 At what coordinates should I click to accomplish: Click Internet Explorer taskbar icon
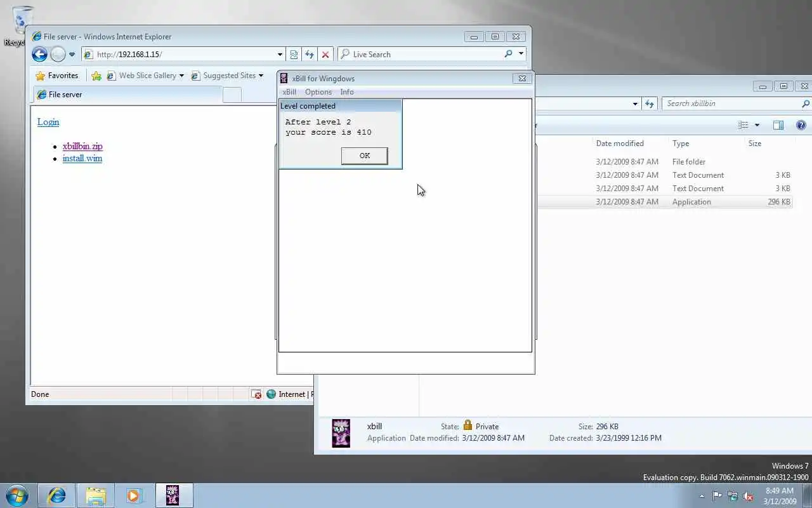point(56,495)
